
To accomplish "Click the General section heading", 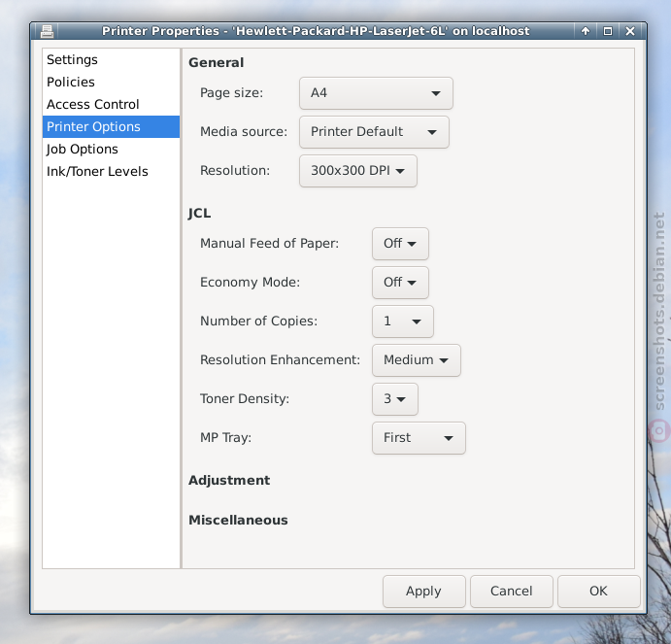I will [x=217, y=62].
